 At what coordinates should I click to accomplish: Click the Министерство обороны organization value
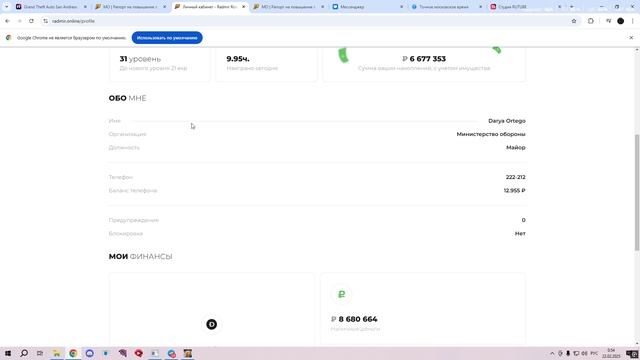pyautogui.click(x=491, y=134)
